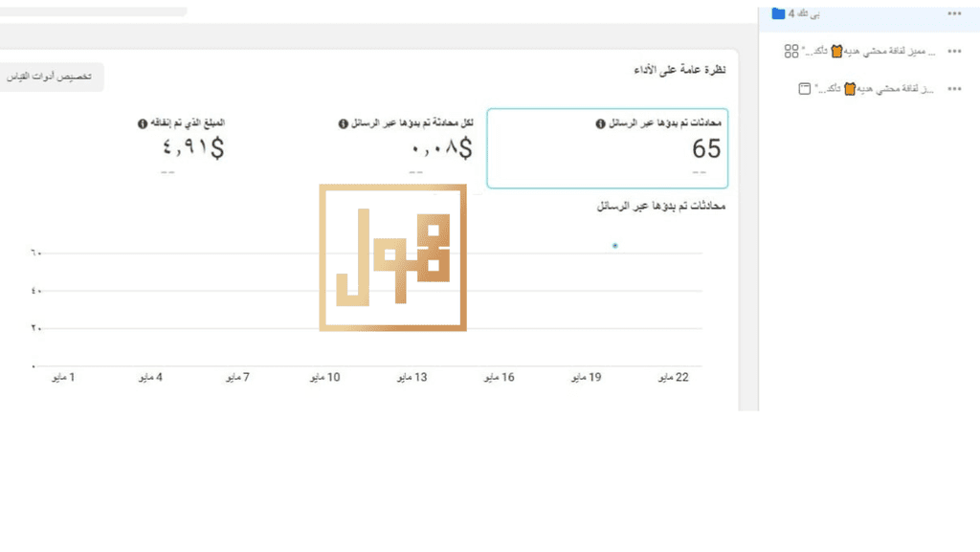Click the ad window icon in sidebar
This screenshot has height=552, width=980.
[804, 89]
